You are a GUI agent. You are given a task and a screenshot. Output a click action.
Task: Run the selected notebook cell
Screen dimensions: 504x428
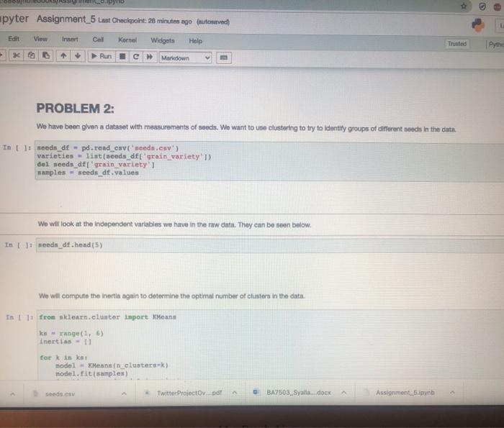coord(102,56)
